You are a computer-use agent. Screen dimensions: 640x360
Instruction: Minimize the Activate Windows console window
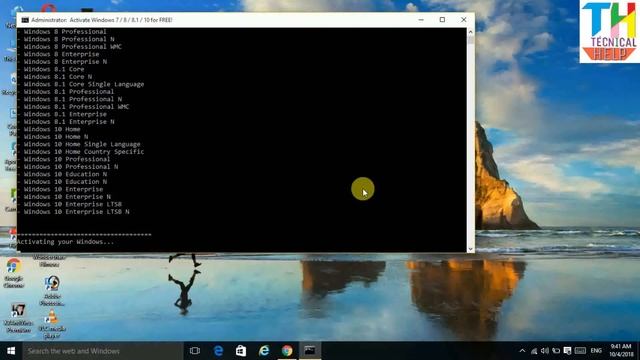tap(421, 20)
